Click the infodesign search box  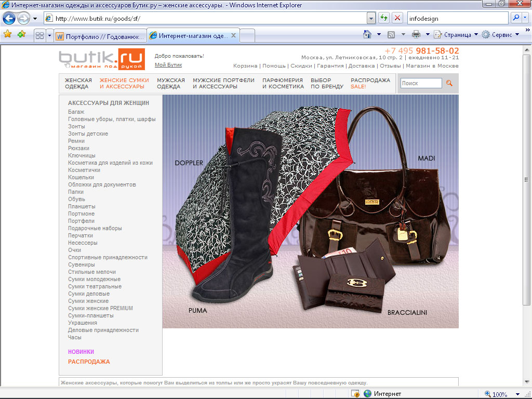(457, 19)
